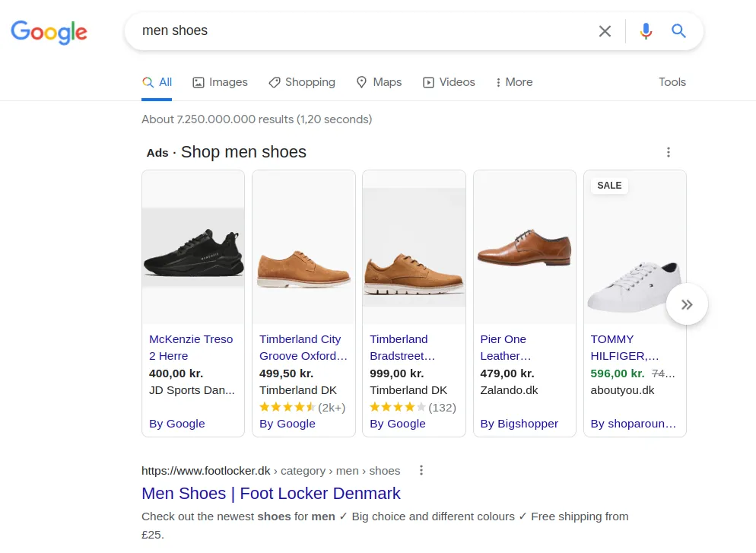Screen dimensions: 756x553
Task: Start a voice search with the microphone icon
Action: tap(646, 31)
